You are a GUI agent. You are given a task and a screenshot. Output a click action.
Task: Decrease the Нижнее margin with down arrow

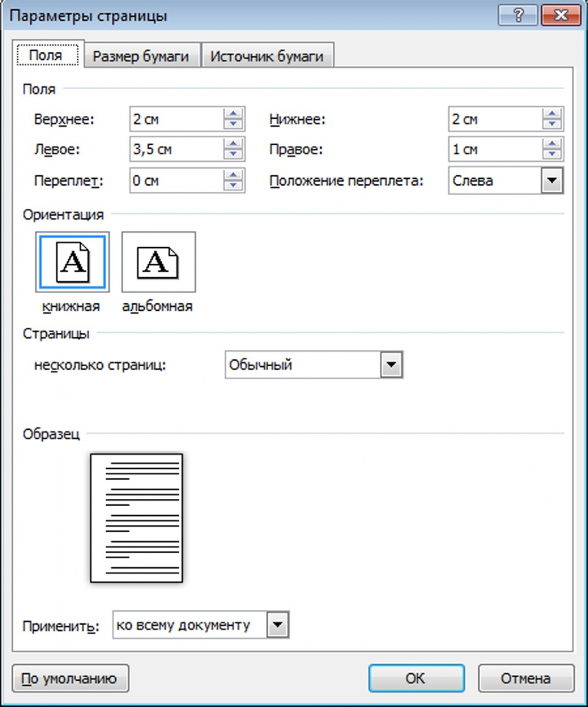[552, 124]
